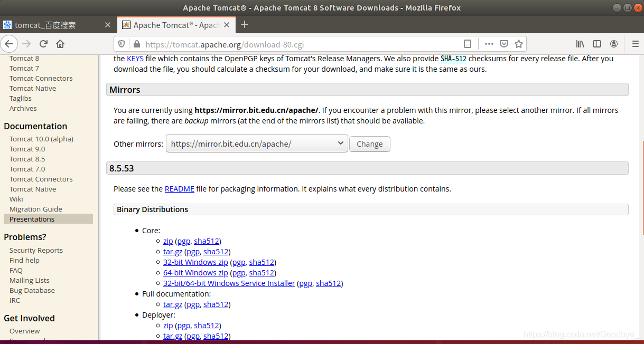Close the tomcat_百度搜索 tab
Viewport: 644px width, 344px height.
pyautogui.click(x=108, y=25)
